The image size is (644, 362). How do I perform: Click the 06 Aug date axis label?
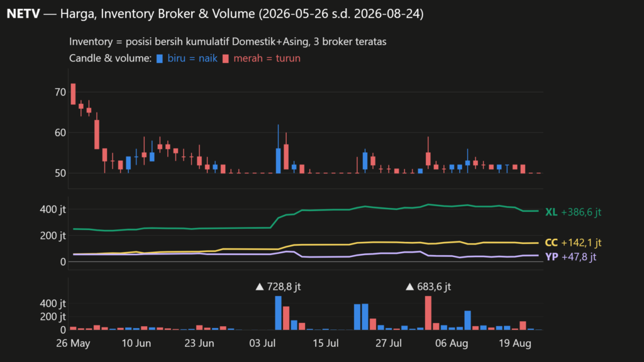(452, 344)
